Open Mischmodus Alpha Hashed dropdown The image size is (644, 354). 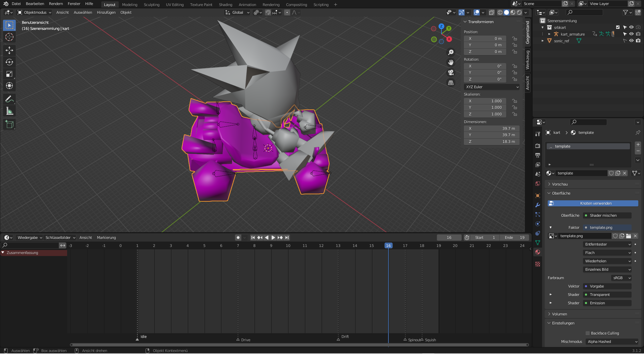tap(612, 342)
